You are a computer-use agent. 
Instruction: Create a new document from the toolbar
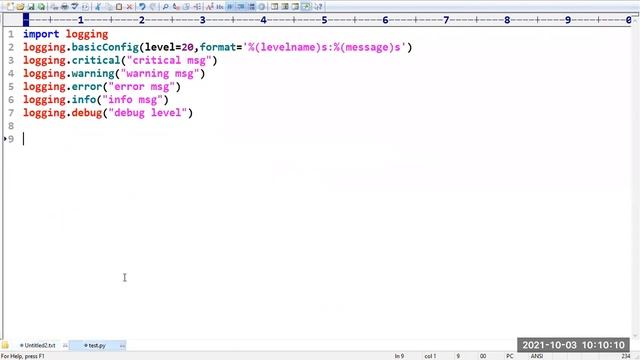[10, 7]
